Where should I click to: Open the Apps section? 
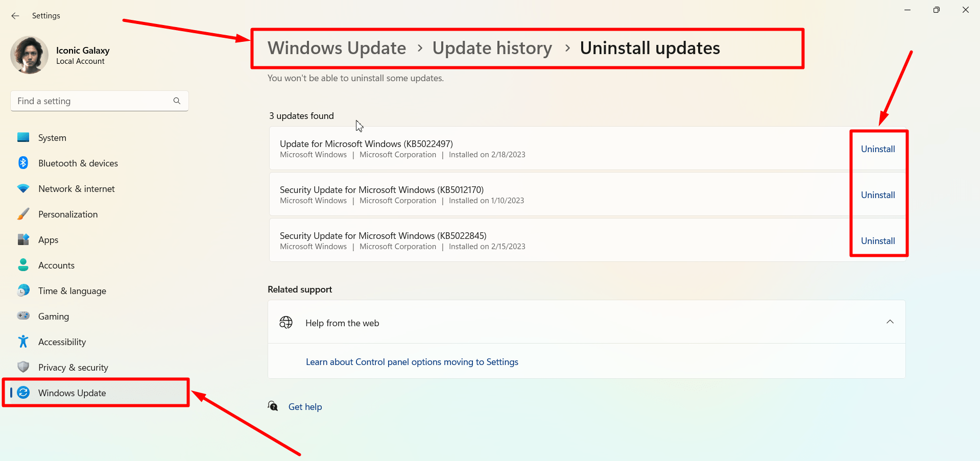49,239
